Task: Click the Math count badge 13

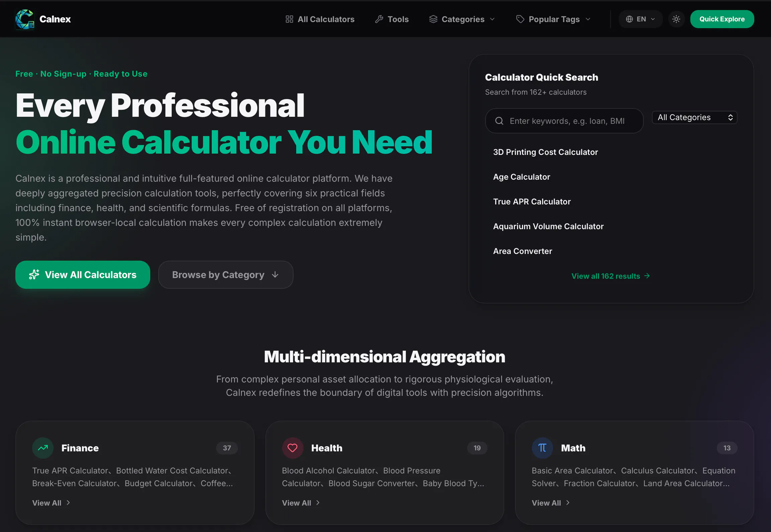Action: click(727, 448)
